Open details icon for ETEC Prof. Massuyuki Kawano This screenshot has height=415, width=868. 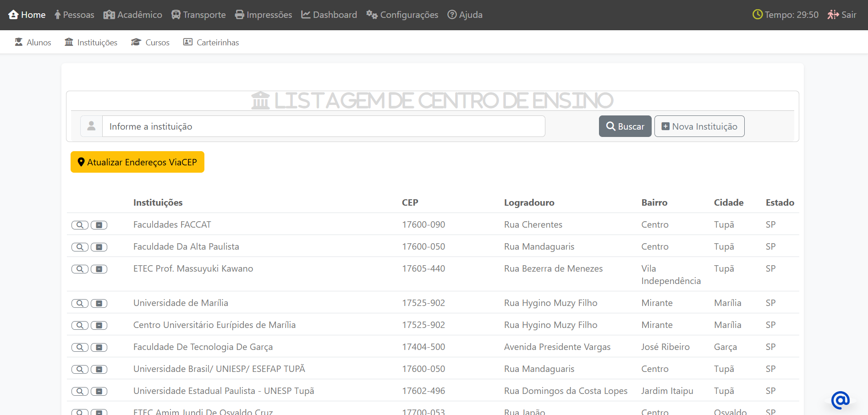(x=80, y=269)
